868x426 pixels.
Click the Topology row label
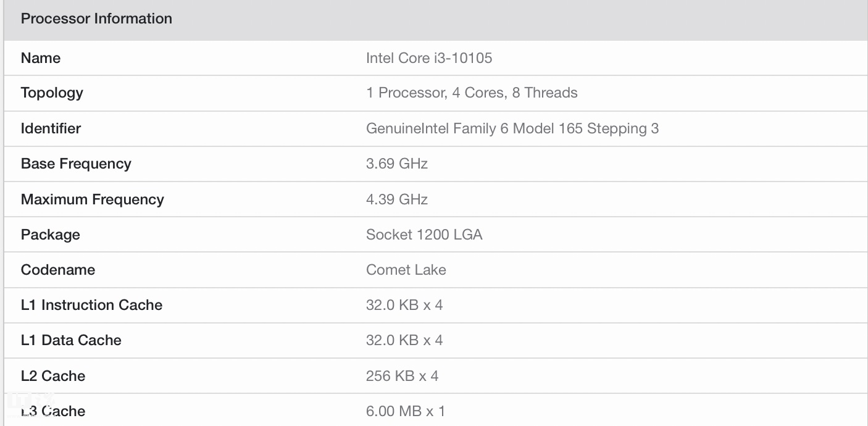pyautogui.click(x=52, y=93)
